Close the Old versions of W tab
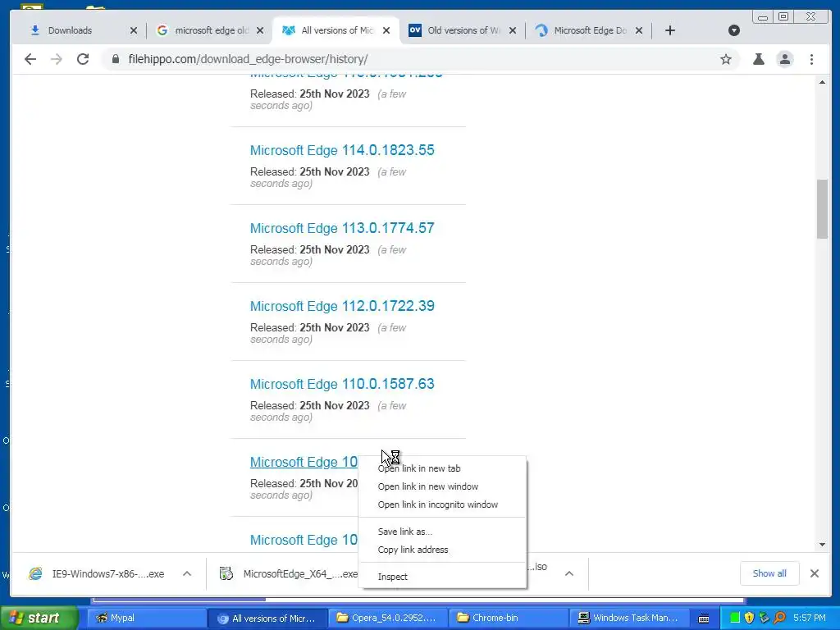The height and width of the screenshot is (630, 840). [513, 30]
